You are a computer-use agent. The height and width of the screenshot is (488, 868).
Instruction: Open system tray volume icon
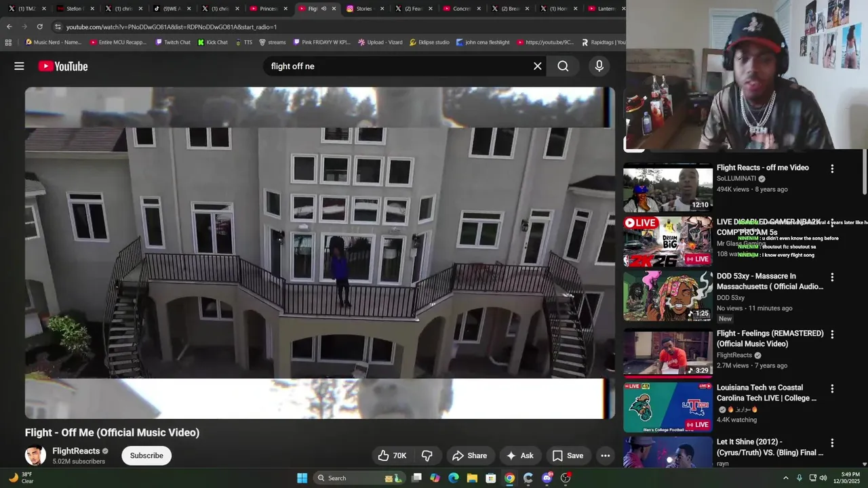[x=823, y=478]
